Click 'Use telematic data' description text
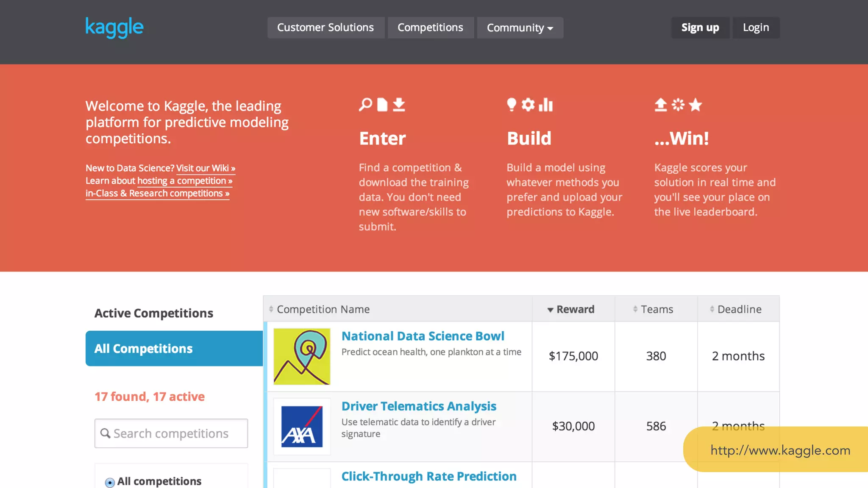 (x=419, y=428)
